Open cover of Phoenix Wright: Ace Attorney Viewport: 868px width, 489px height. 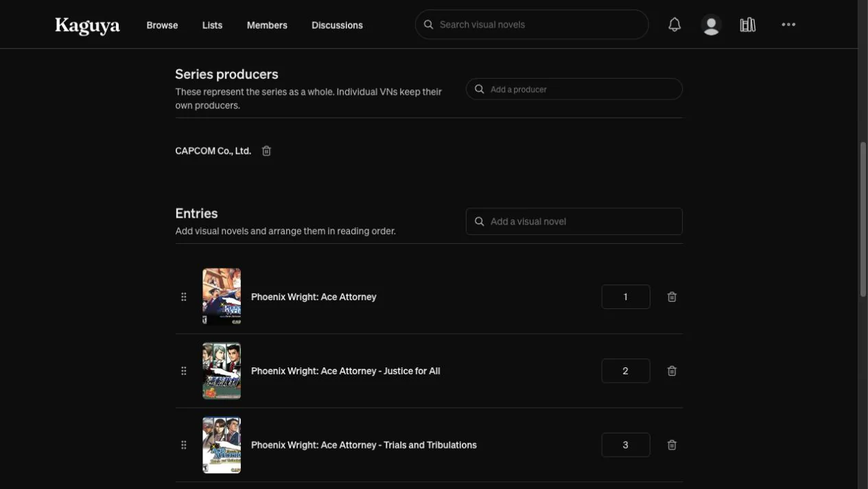click(x=222, y=297)
